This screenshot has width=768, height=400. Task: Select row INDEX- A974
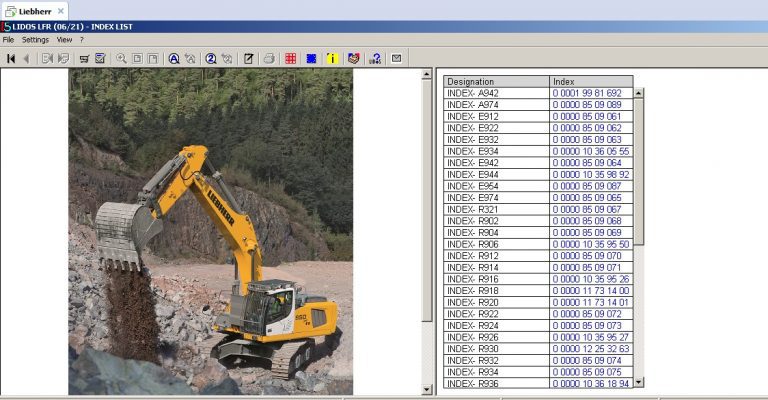[538, 105]
